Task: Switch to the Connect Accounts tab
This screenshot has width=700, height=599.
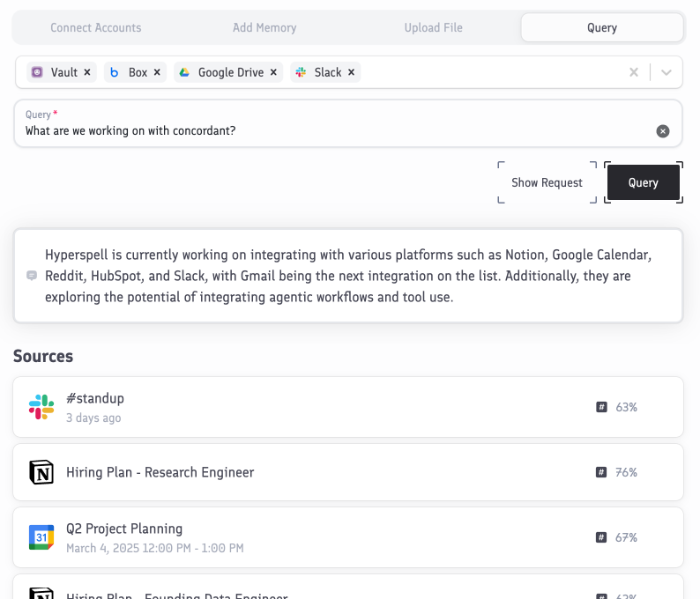Action: (x=95, y=27)
